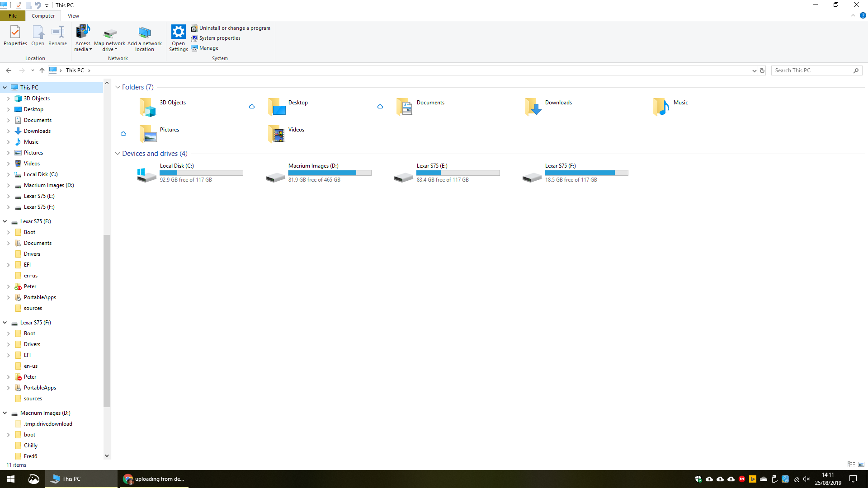Viewport: 868px width, 488px height.
Task: Click the Help question mark icon
Action: tap(863, 15)
